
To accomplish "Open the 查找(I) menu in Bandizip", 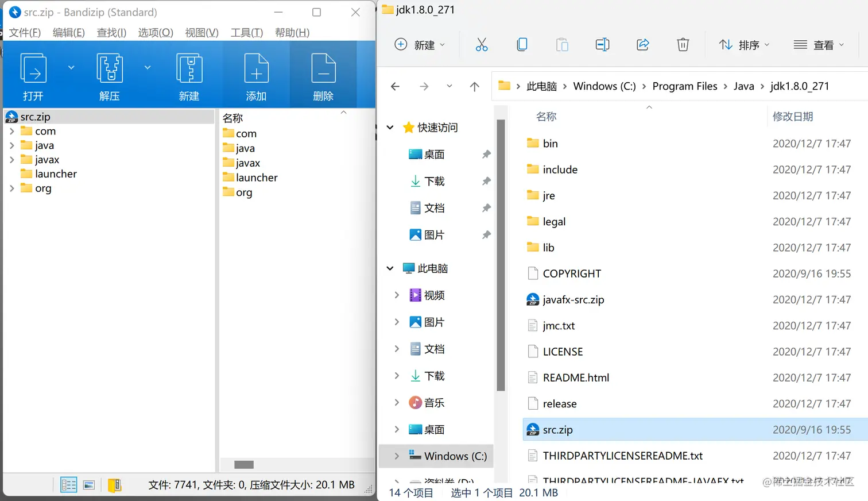I will point(111,32).
